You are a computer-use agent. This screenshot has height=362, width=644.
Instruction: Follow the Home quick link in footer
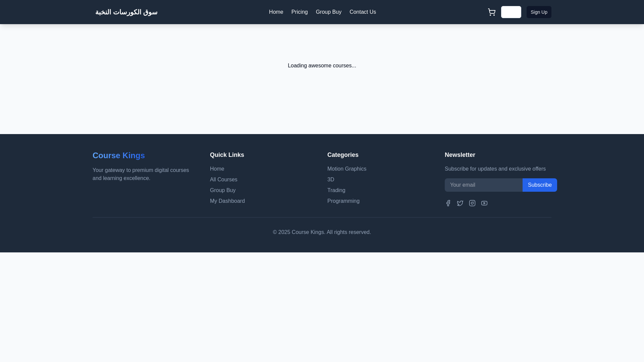pyautogui.click(x=217, y=169)
